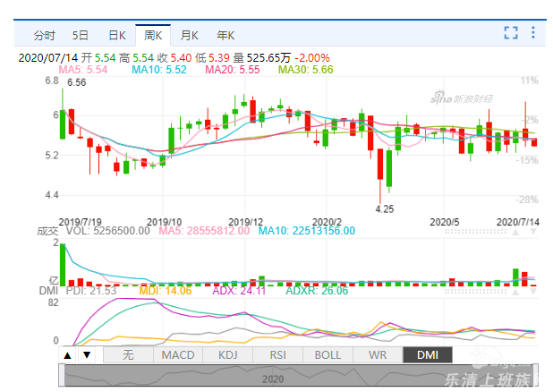Select the WR indicator

coord(378,355)
